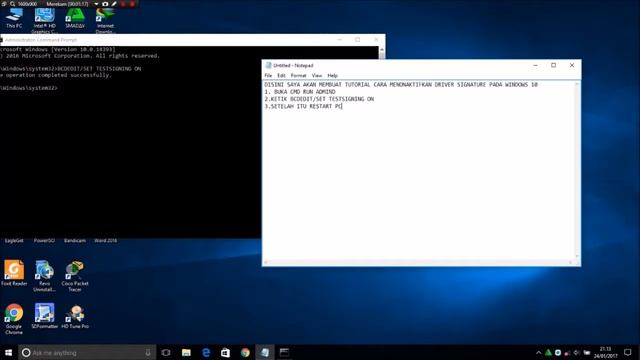This screenshot has height=360, width=640.
Task: Click the Notepad horizontal scrollbar
Action: click(x=418, y=262)
